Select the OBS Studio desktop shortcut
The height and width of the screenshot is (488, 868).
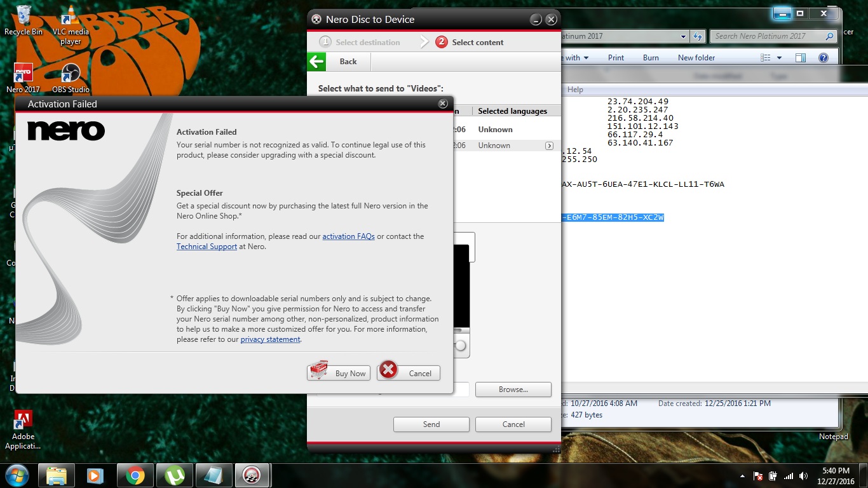point(71,78)
